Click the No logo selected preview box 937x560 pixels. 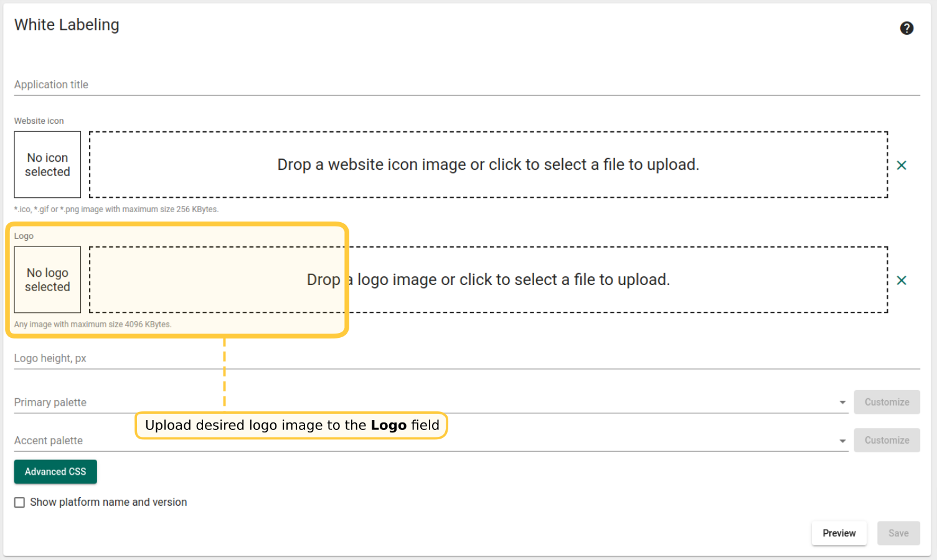tap(47, 280)
